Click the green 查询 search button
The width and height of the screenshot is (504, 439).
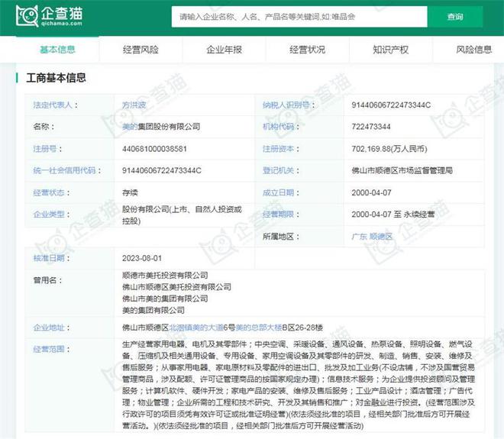pyautogui.click(x=455, y=17)
